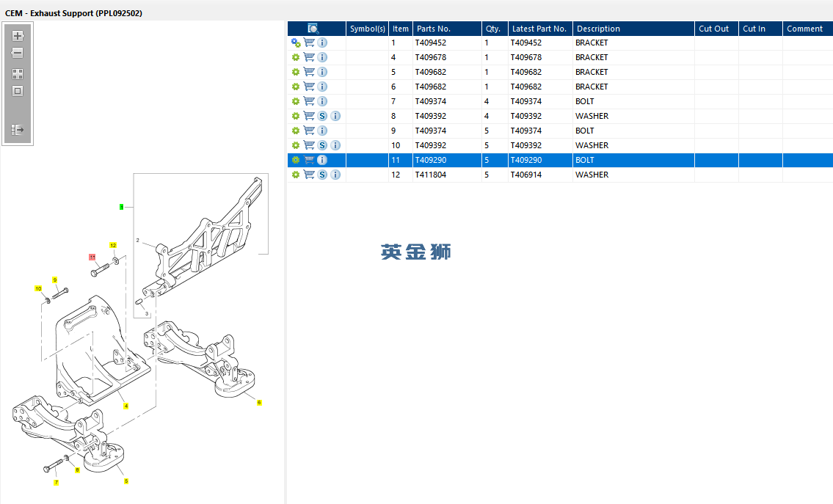Sort by Qty. column header
The height and width of the screenshot is (504, 833).
coord(495,29)
